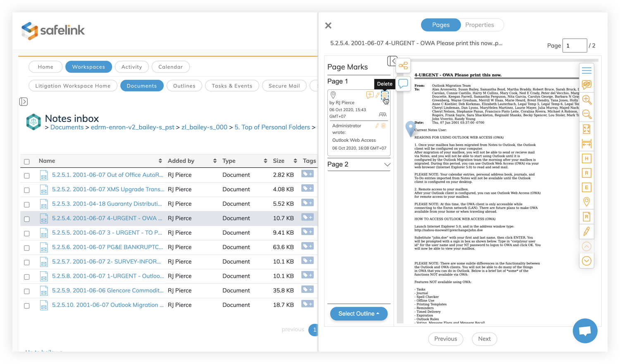Check the 5.2.5.2 XMS Upgrade row
Viewport: 620px width, 364px height.
point(27,190)
